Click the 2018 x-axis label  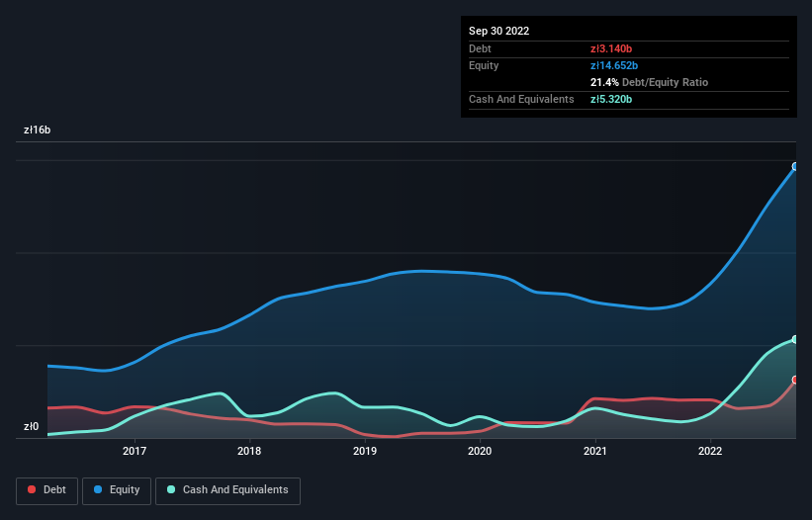click(249, 451)
